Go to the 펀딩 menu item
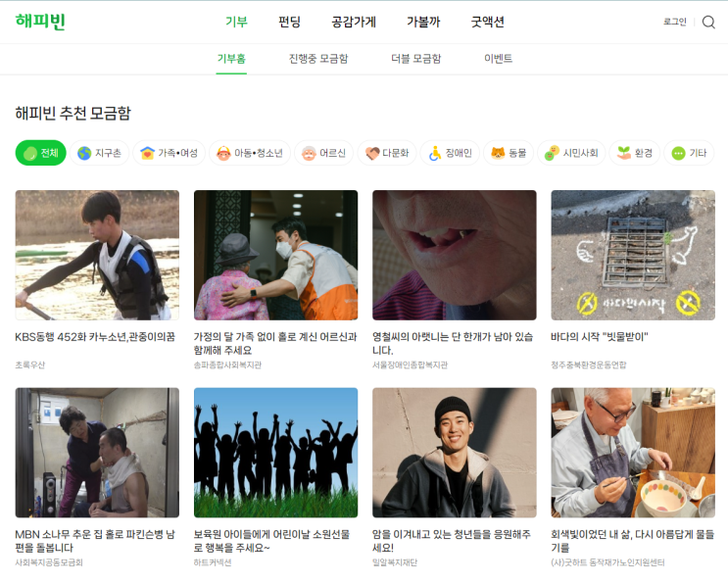This screenshot has height=584, width=728. 289,22
